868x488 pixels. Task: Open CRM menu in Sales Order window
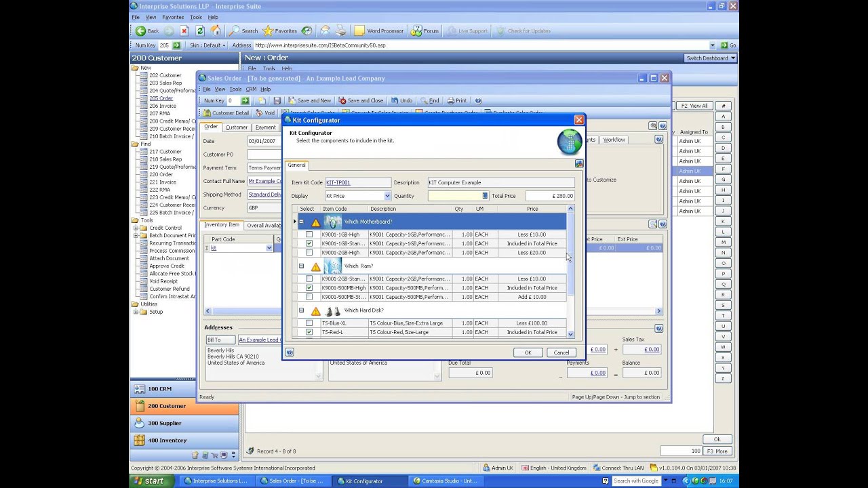point(251,89)
